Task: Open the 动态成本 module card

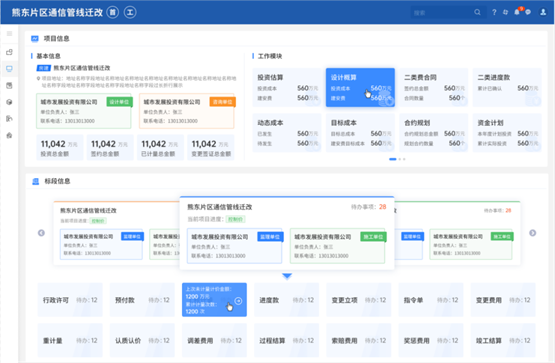Action: tap(287, 133)
